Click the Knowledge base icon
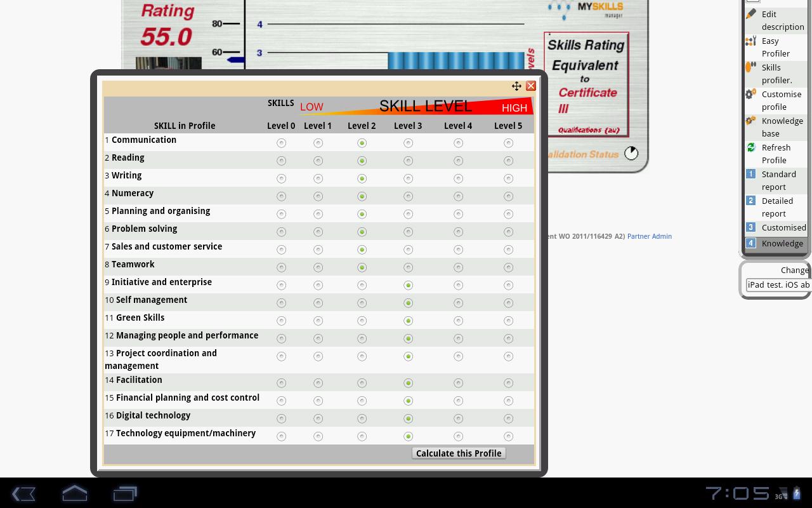Image resolution: width=812 pixels, height=508 pixels. click(x=751, y=121)
